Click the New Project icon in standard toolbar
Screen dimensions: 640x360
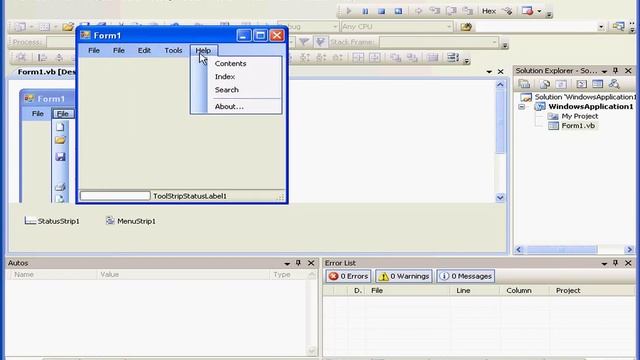(20, 27)
